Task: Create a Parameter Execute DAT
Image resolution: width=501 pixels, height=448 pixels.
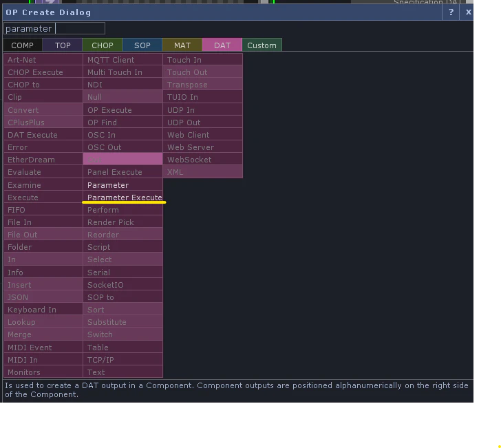Action: pos(122,198)
